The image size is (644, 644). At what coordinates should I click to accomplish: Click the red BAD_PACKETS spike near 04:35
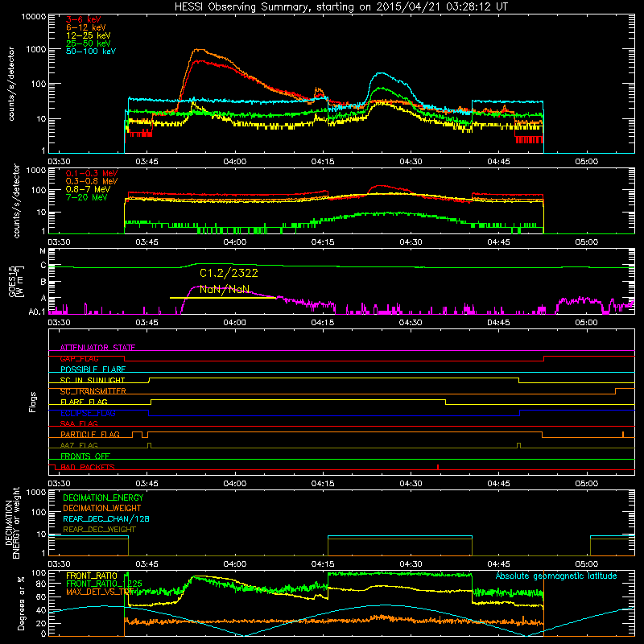point(438,467)
